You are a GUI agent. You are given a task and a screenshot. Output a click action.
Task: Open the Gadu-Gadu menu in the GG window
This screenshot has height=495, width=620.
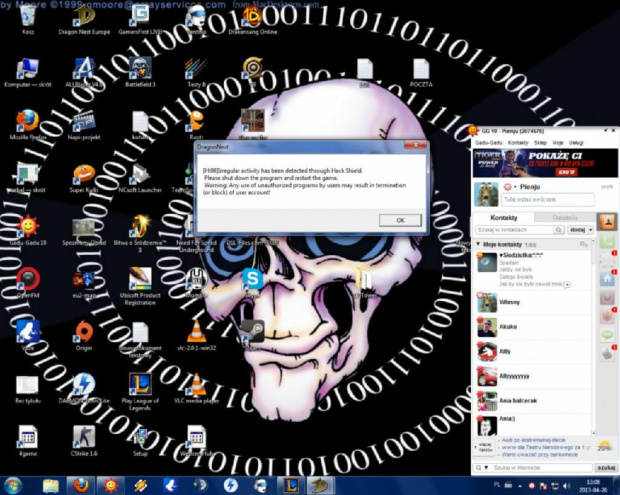tap(488, 143)
